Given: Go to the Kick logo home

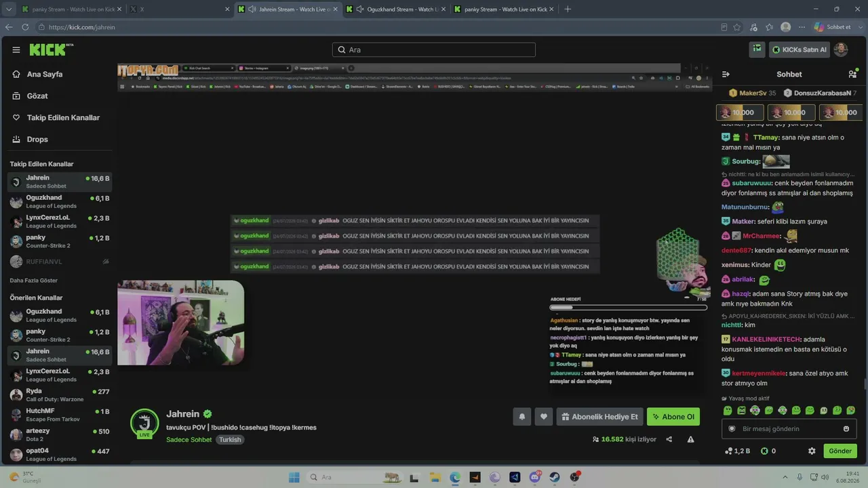Looking at the screenshot, I should tap(52, 49).
